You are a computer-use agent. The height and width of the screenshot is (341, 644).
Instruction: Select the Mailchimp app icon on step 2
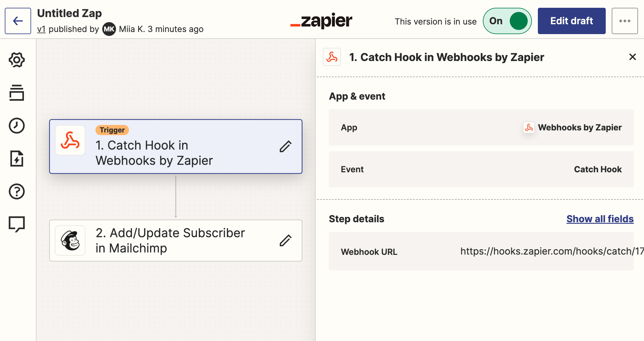[x=70, y=240]
